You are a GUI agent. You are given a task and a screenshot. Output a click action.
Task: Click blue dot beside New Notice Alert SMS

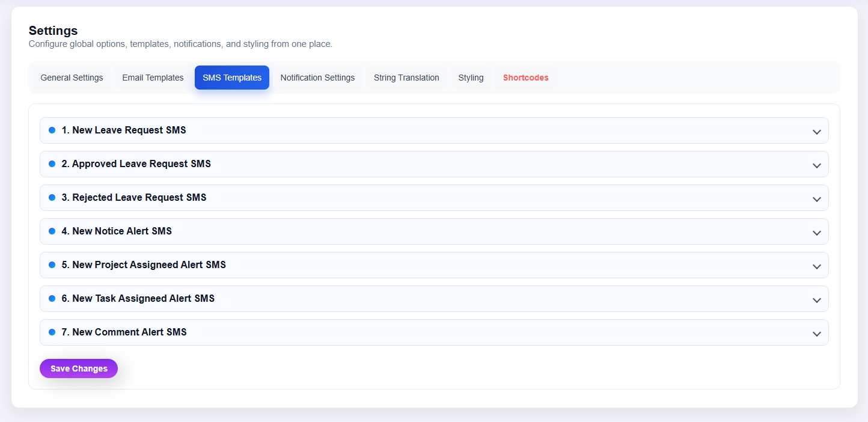pyautogui.click(x=52, y=231)
